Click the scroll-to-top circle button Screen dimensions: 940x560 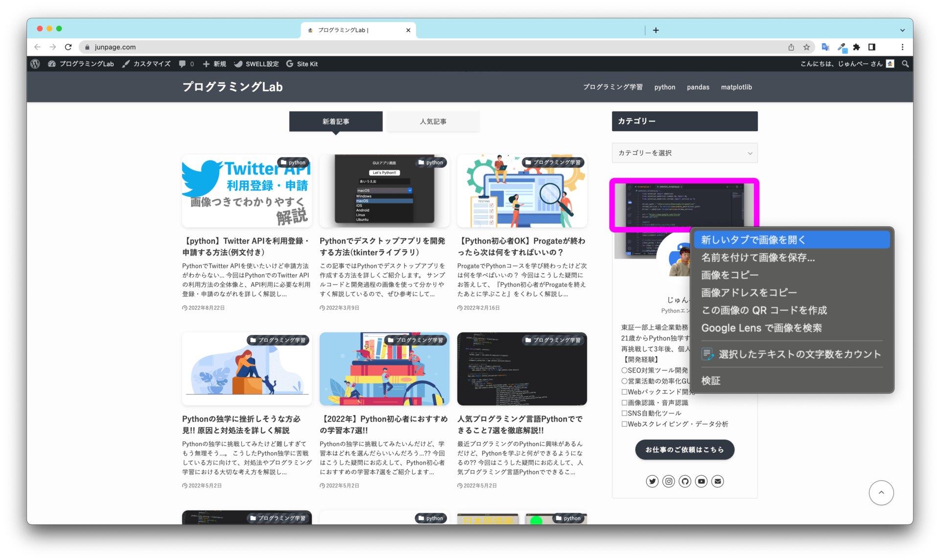point(881,493)
